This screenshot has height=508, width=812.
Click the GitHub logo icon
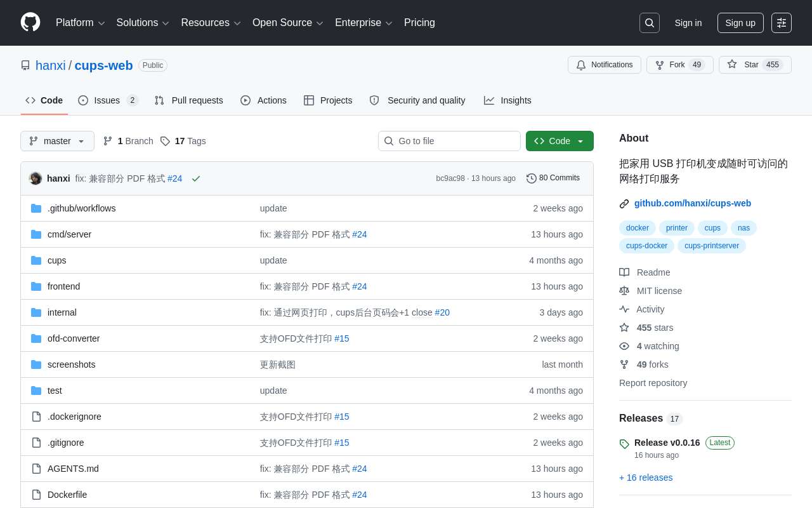(x=30, y=22)
